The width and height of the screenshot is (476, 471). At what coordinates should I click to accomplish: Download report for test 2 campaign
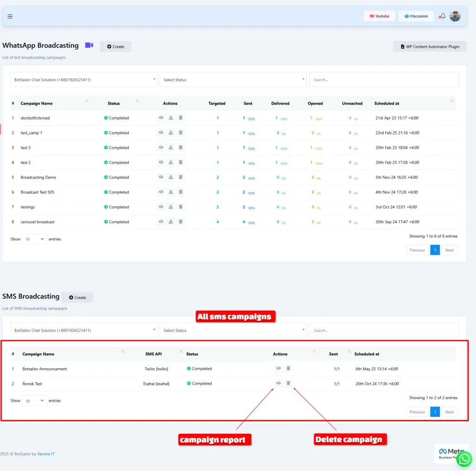coord(171,162)
